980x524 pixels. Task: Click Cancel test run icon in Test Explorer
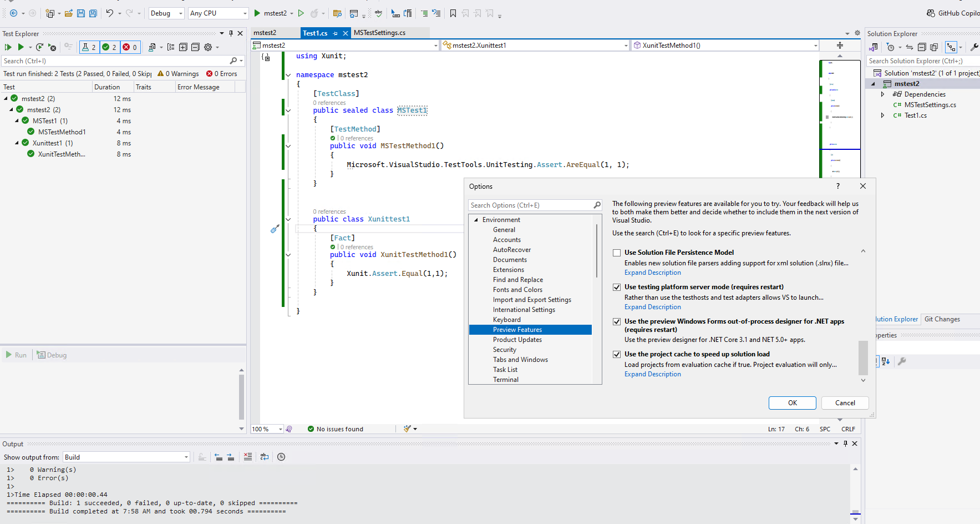click(52, 47)
